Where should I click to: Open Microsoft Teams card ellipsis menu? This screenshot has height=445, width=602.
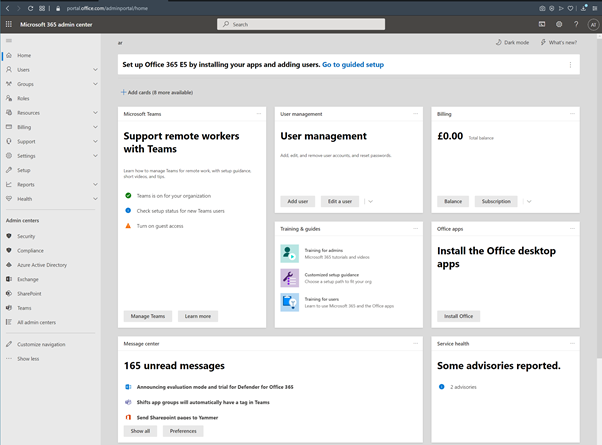click(x=259, y=114)
